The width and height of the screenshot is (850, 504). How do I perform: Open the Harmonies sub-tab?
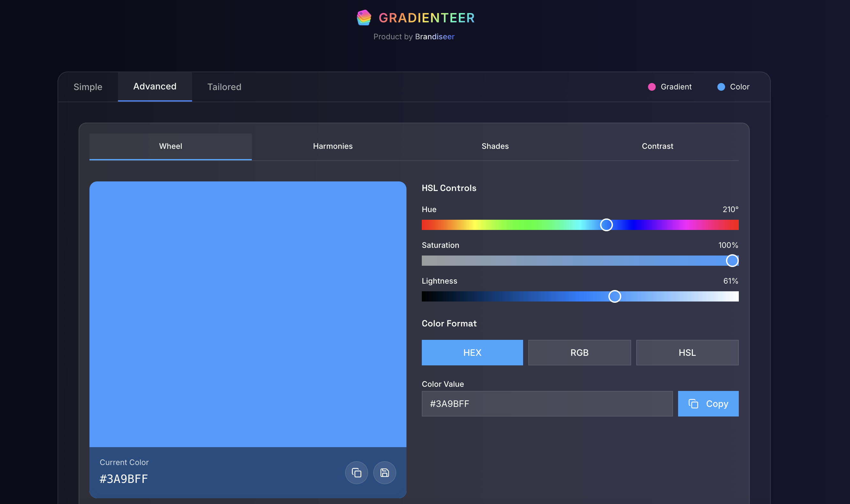coord(333,146)
